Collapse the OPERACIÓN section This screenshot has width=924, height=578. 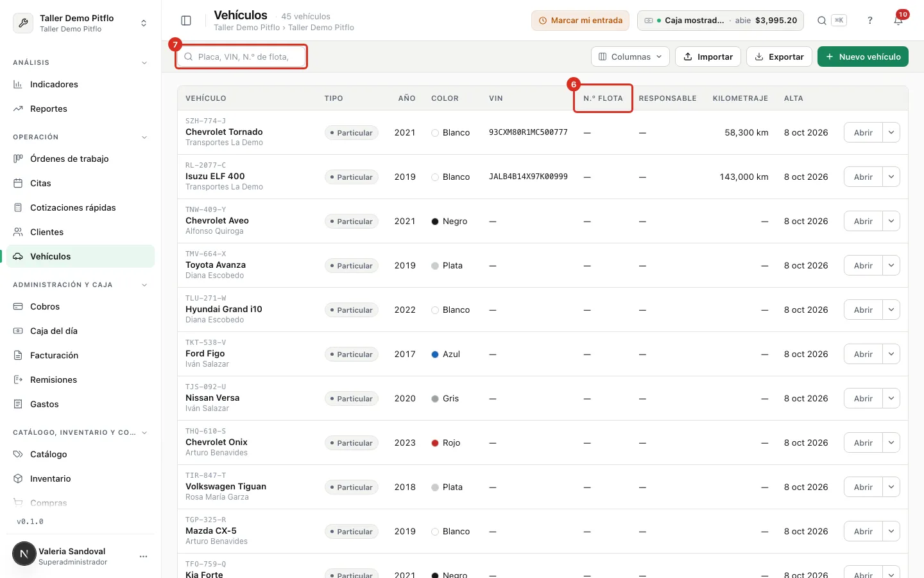pyautogui.click(x=144, y=137)
